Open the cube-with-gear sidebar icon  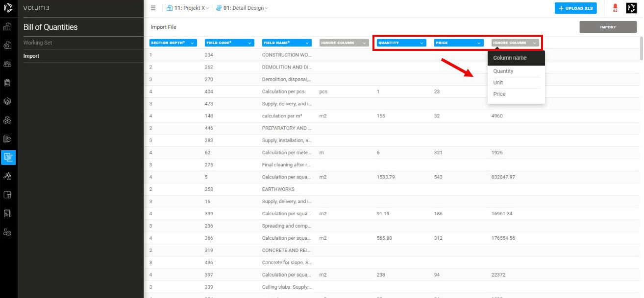(7, 46)
